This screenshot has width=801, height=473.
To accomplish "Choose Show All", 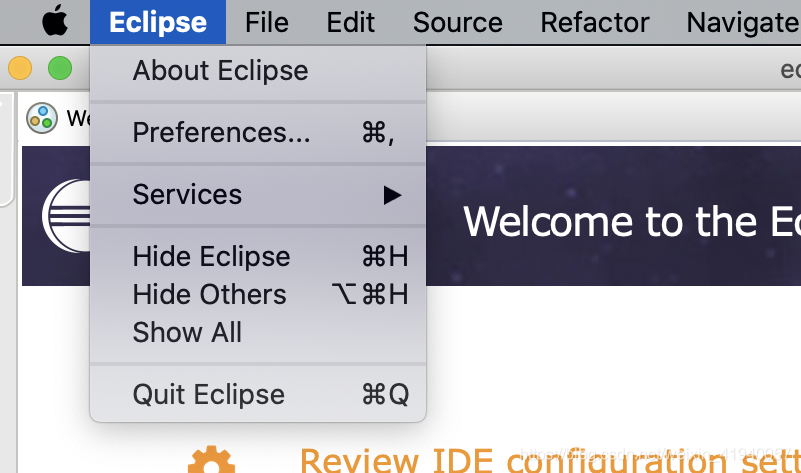I will click(x=258, y=333).
